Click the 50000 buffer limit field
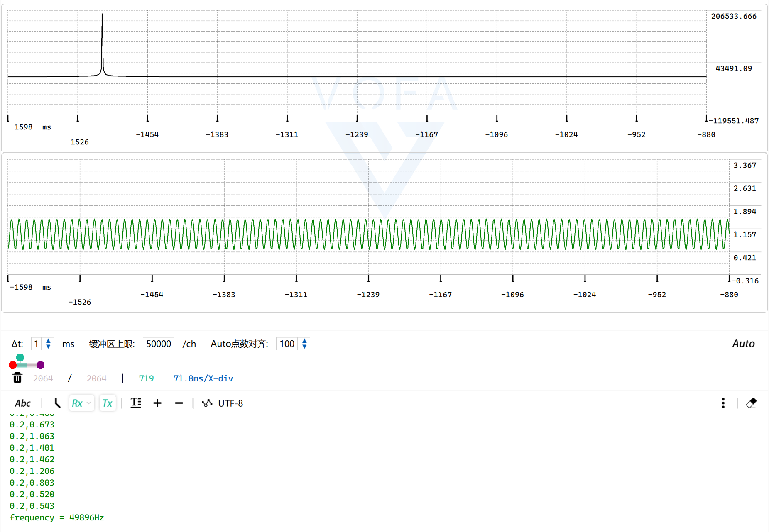 (x=158, y=344)
